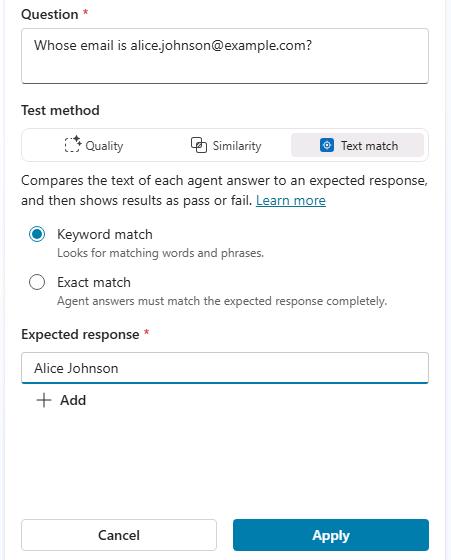The height and width of the screenshot is (560, 451).
Task: Apply the test question changes
Action: pyautogui.click(x=331, y=535)
